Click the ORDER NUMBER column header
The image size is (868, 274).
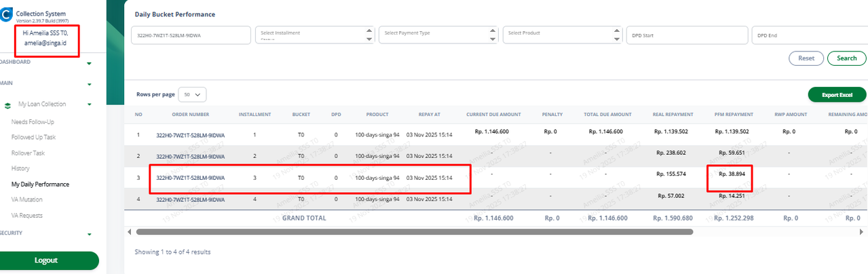(190, 115)
